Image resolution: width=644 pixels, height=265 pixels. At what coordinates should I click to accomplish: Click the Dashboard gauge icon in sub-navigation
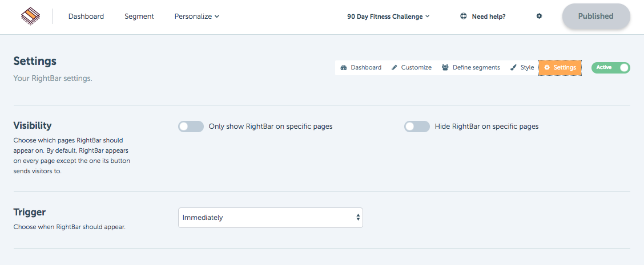pyautogui.click(x=344, y=68)
